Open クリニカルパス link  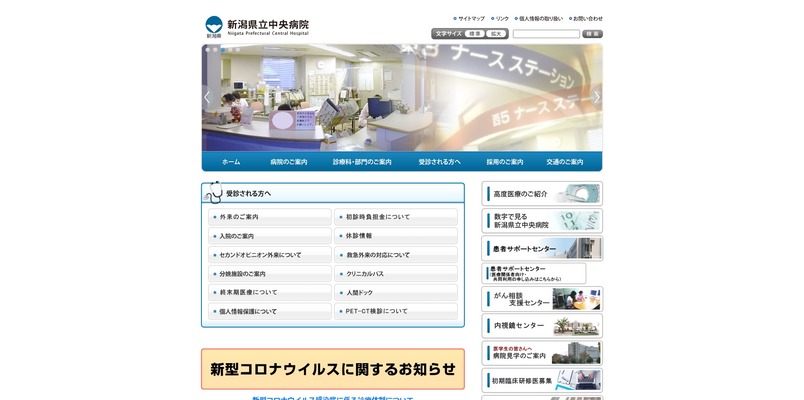click(x=396, y=274)
